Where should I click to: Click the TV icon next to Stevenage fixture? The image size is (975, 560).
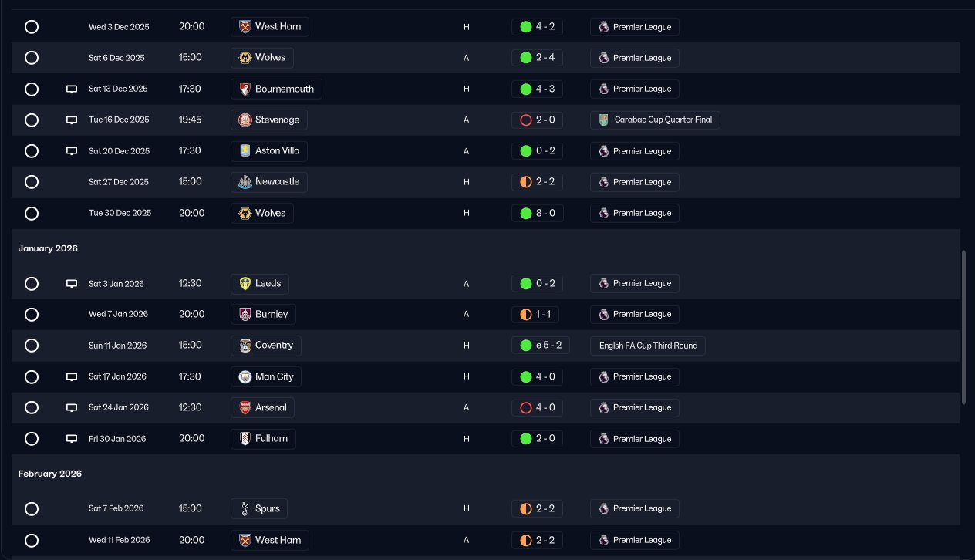[x=72, y=120]
